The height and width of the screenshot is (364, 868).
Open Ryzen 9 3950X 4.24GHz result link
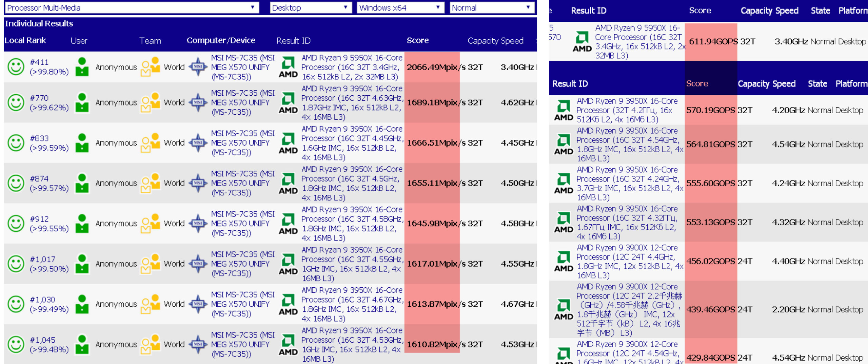click(630, 184)
